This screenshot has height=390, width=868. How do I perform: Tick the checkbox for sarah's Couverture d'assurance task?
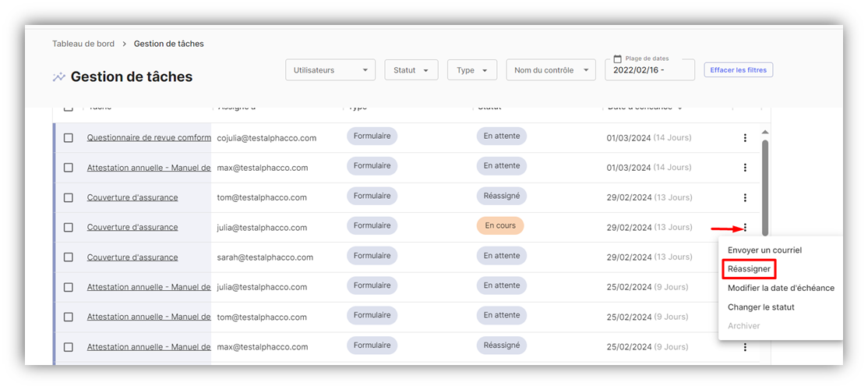68,257
